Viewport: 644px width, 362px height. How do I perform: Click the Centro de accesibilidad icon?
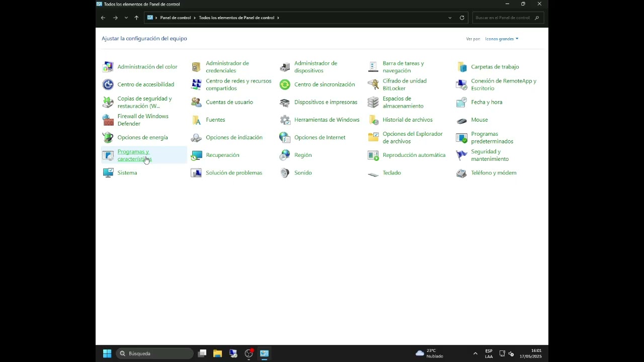click(x=108, y=84)
